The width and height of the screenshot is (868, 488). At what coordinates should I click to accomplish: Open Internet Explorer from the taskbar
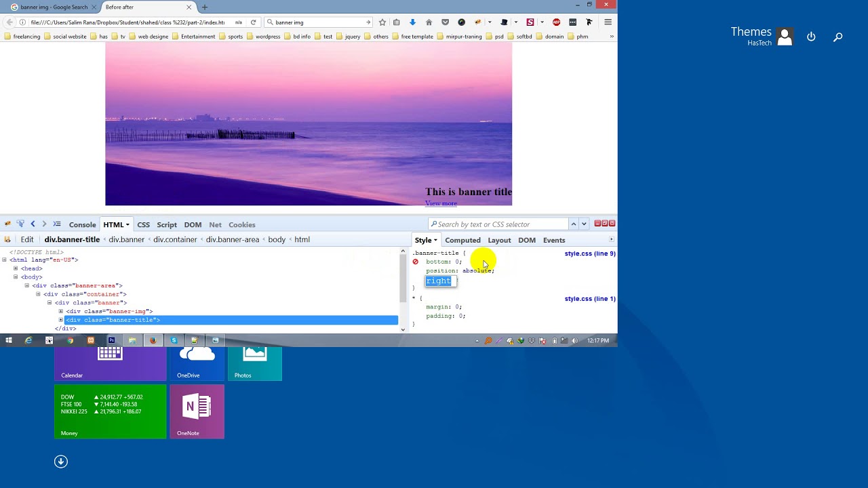click(28, 340)
